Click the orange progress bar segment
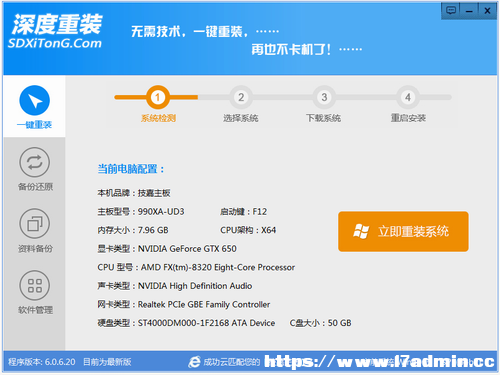Screen dimensions: 500x375 point(156,97)
